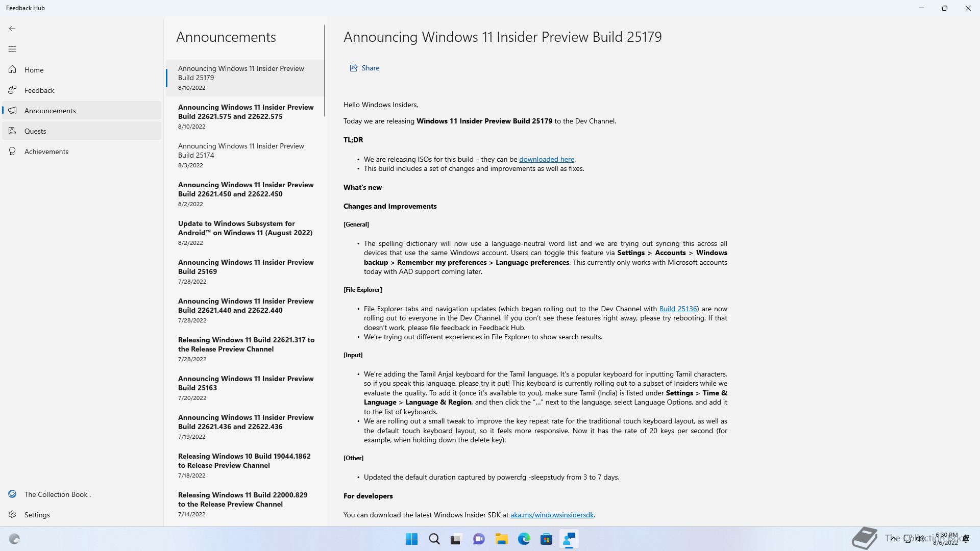Open Releasing Windows 11 Build 22621.317 announcement

click(245, 349)
